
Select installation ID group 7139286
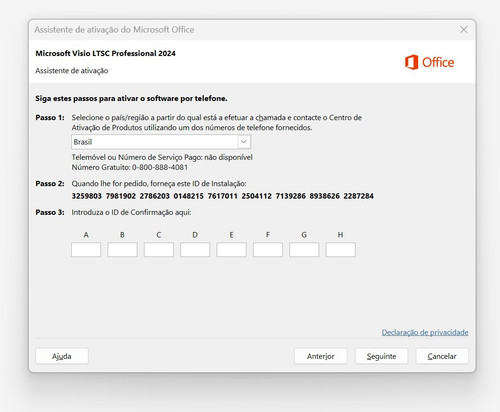tap(291, 196)
